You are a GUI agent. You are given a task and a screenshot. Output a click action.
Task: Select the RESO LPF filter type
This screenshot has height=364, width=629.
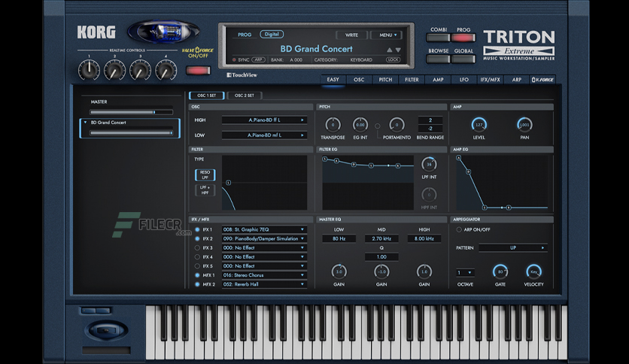[205, 174]
